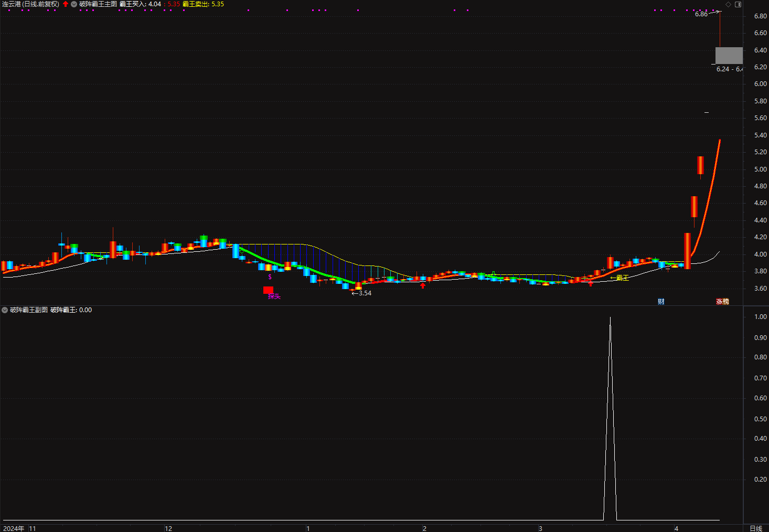Screen dimensions: 769x532
Task: Click the red 5.35 value in header
Action: [174, 4]
